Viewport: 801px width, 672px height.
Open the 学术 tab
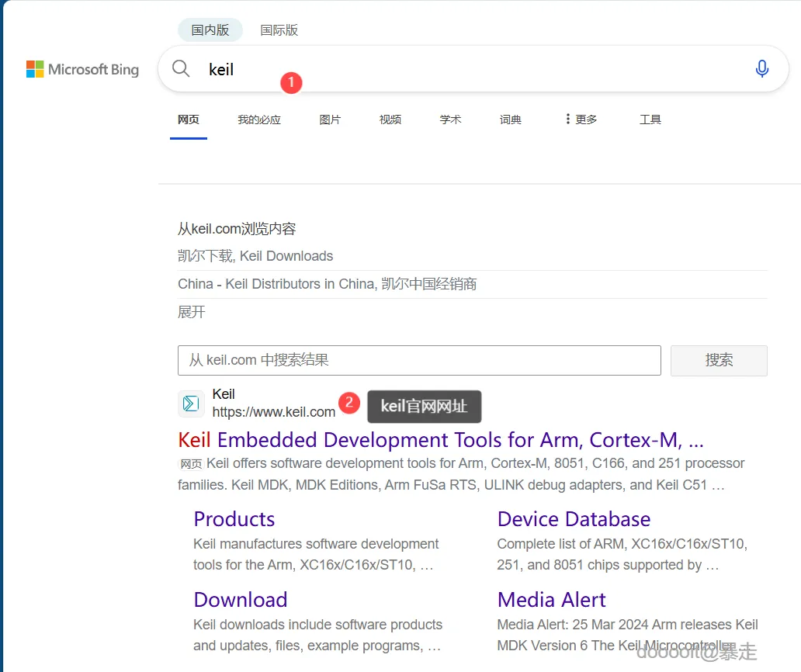click(450, 120)
